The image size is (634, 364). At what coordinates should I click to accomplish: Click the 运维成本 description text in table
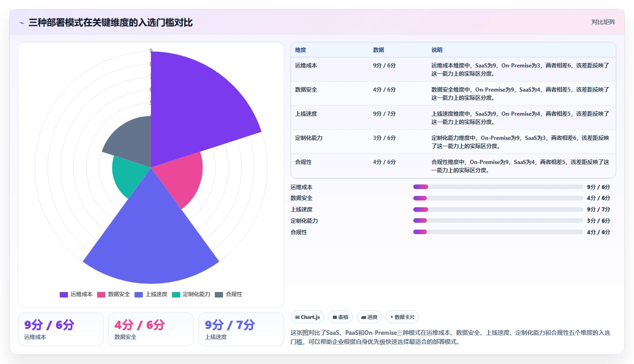[520, 69]
